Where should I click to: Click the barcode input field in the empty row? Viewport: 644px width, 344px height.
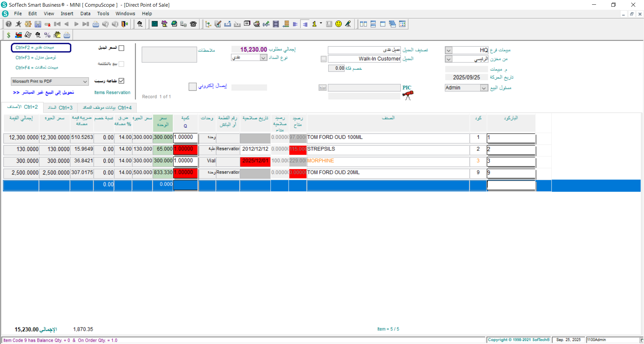[511, 185]
